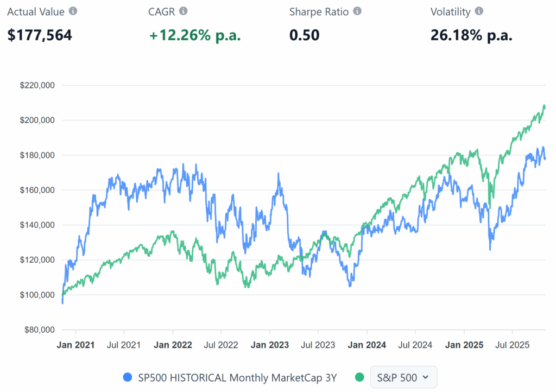Screen dimensions: 556x392
Task: Click the 0.50 Sharpe Ratio value
Action: 304,35
